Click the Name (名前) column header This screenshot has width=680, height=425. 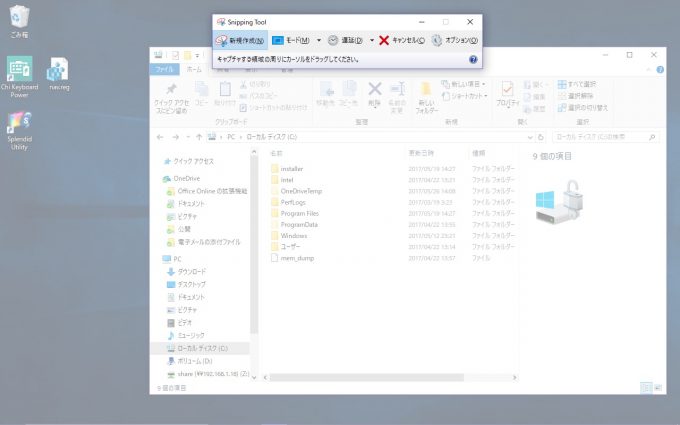pos(276,154)
